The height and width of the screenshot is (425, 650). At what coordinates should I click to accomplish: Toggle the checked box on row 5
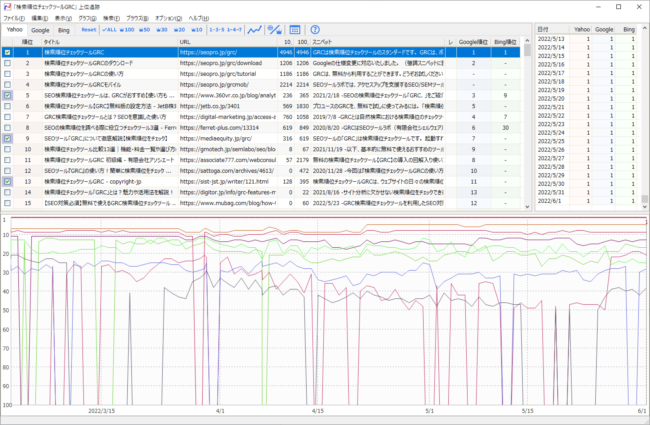point(9,96)
